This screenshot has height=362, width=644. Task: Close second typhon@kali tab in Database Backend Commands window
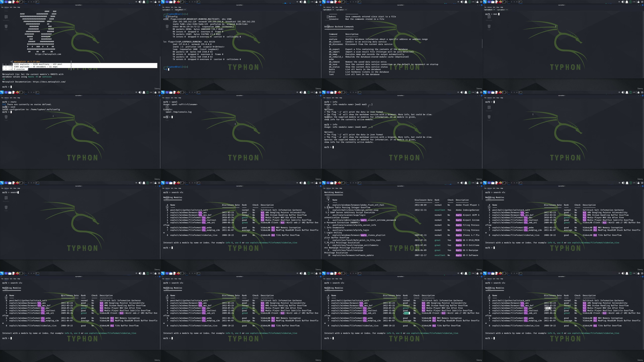coord(346,10)
